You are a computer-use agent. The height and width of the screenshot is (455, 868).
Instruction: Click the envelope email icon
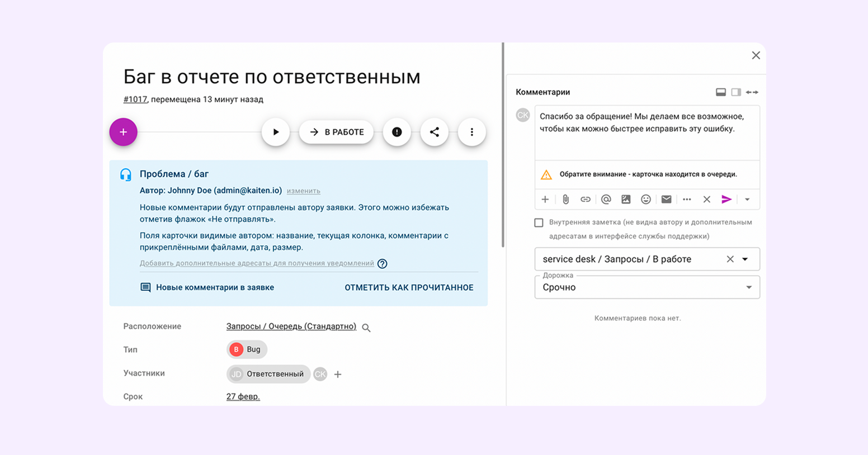coord(666,200)
